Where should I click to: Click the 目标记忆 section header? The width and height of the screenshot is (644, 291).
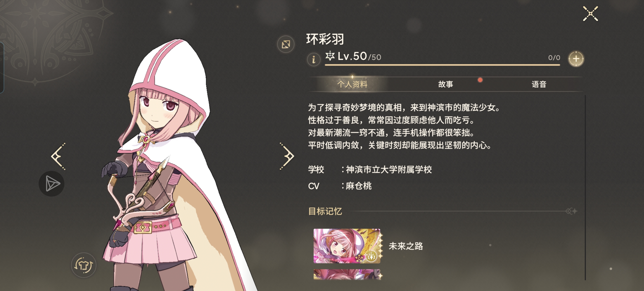click(325, 211)
